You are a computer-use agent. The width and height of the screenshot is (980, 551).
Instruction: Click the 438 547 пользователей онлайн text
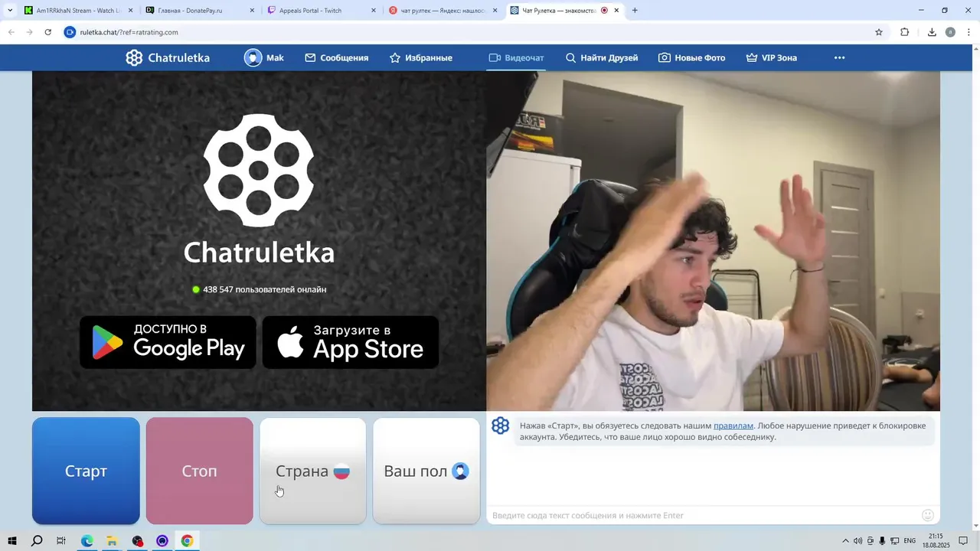pos(259,289)
